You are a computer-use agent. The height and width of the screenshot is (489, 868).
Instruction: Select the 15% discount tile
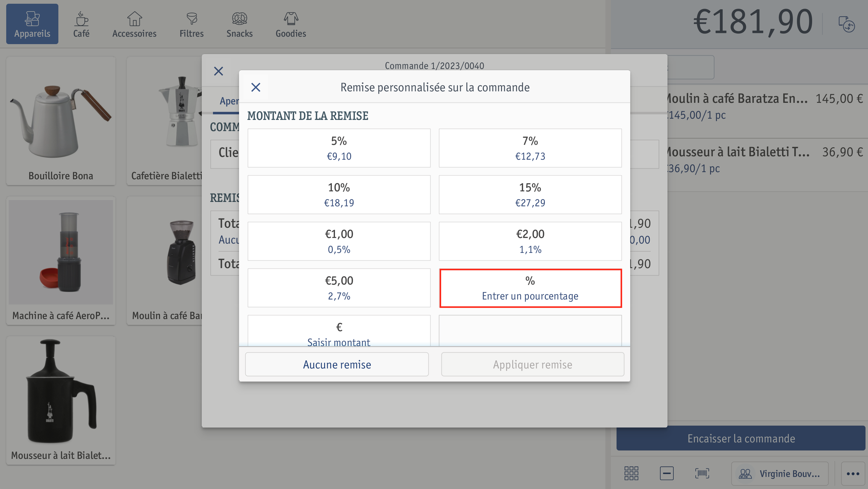click(530, 194)
